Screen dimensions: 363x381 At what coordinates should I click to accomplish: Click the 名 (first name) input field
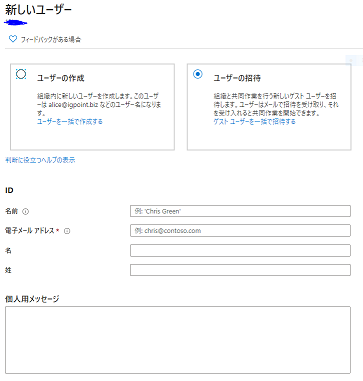point(240,251)
